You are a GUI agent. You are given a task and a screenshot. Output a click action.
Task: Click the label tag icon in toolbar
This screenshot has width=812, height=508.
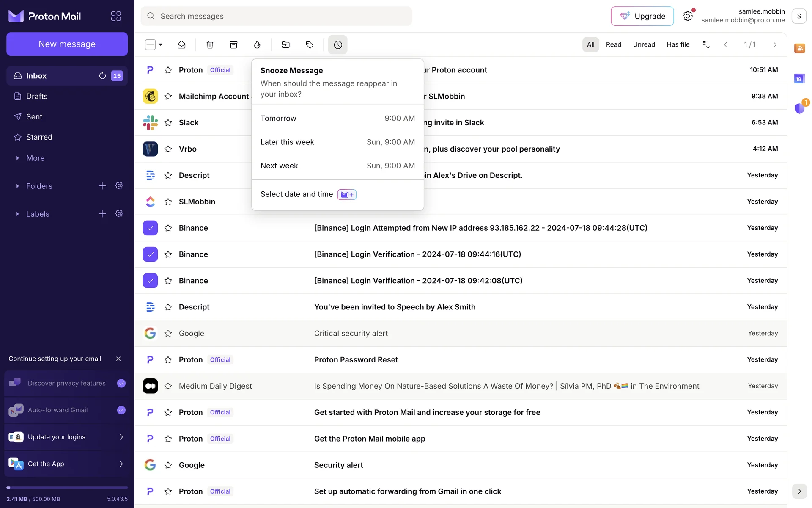pyautogui.click(x=310, y=44)
